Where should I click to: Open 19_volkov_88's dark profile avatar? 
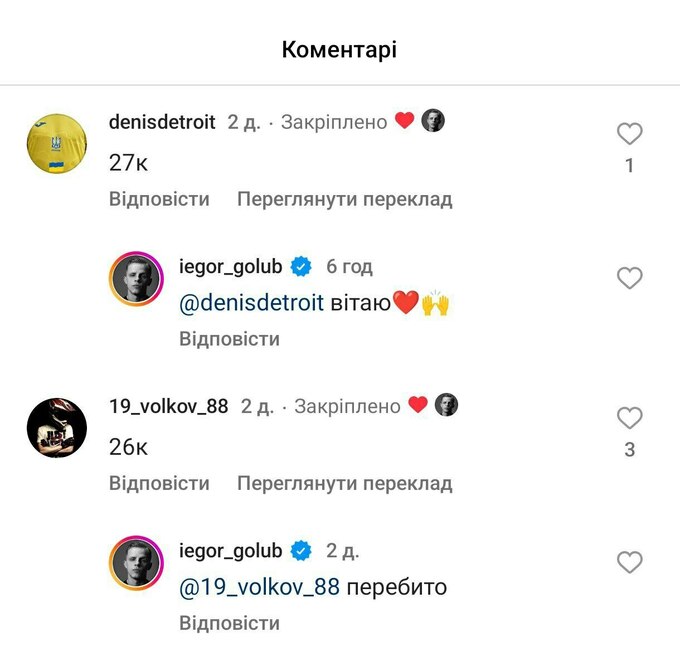click(57, 428)
